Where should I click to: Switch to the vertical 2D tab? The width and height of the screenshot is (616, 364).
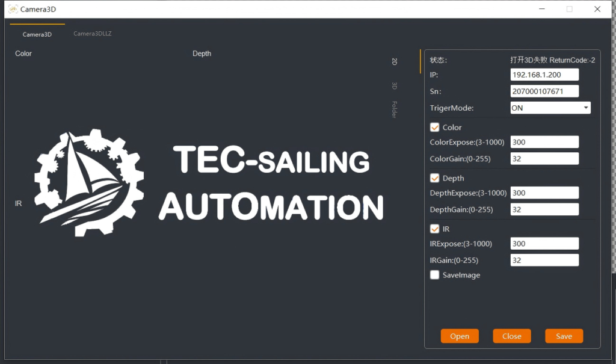pyautogui.click(x=395, y=61)
